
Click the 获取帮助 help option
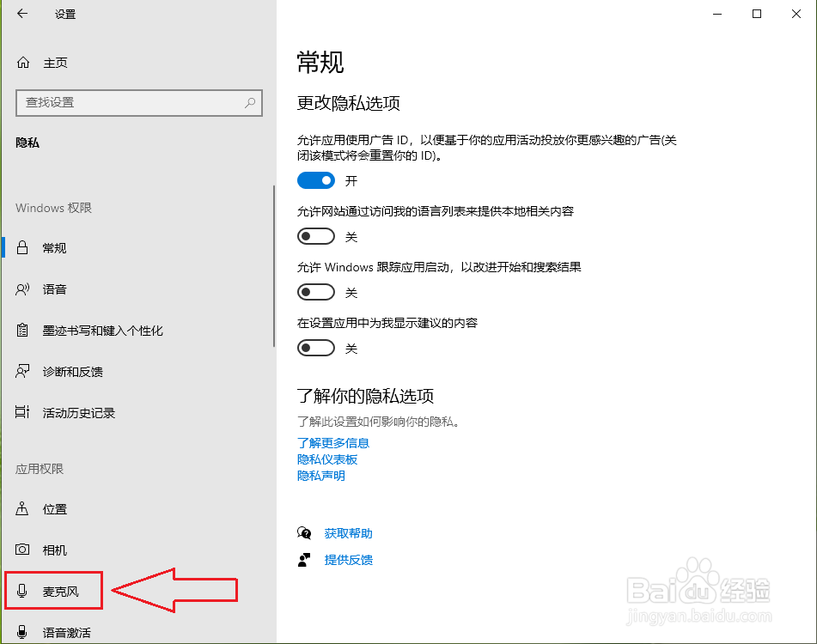click(x=349, y=532)
